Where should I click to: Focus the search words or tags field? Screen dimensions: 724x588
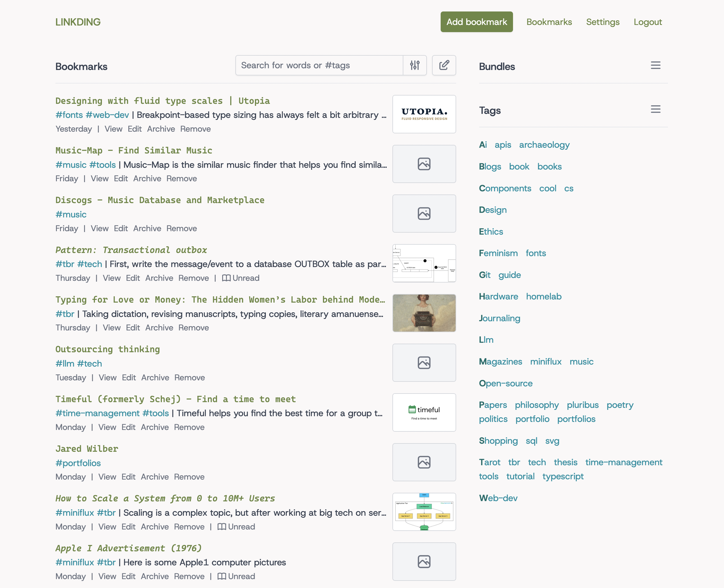point(319,65)
